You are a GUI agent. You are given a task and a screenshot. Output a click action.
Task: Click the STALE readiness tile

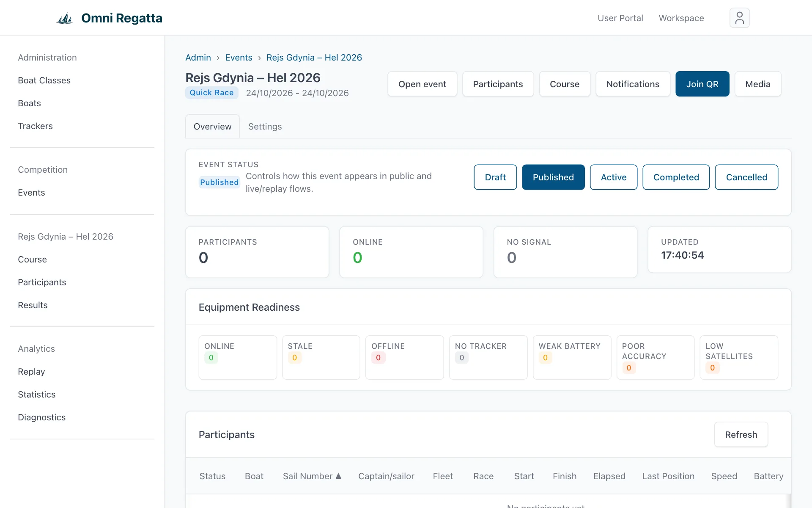[321, 357]
